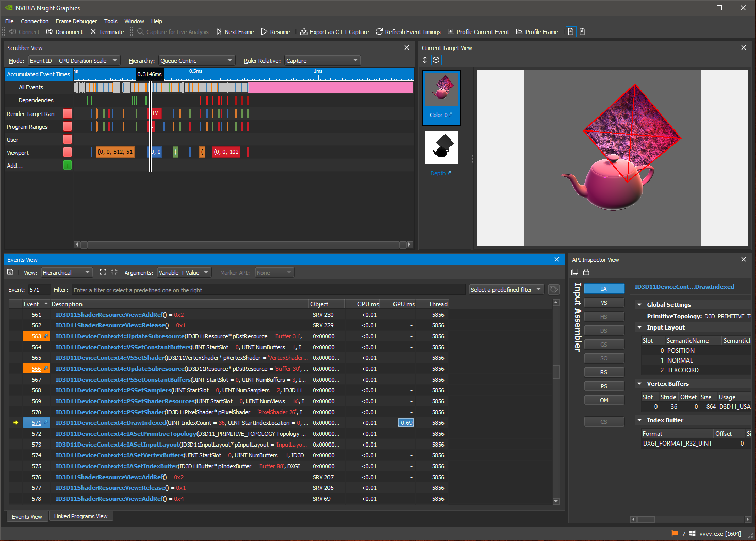Close the Current Target View panel
Viewport: 756px width, 541px height.
click(x=744, y=47)
